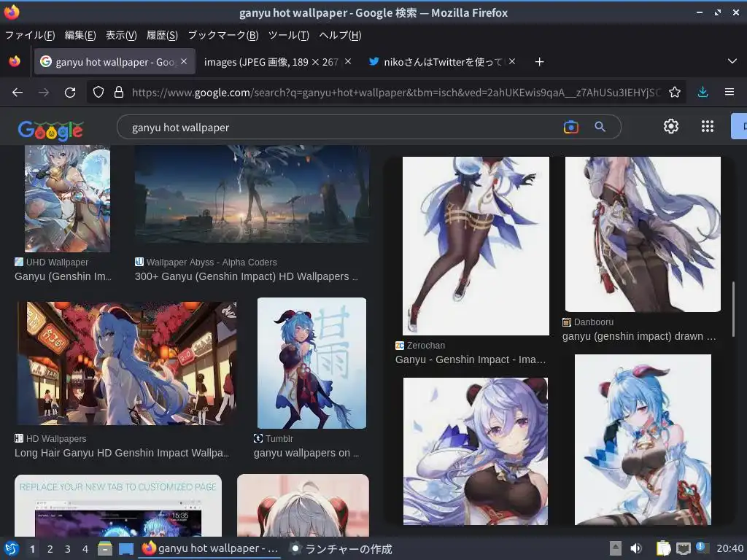
Task: Open the downloads panel
Action: (703, 92)
